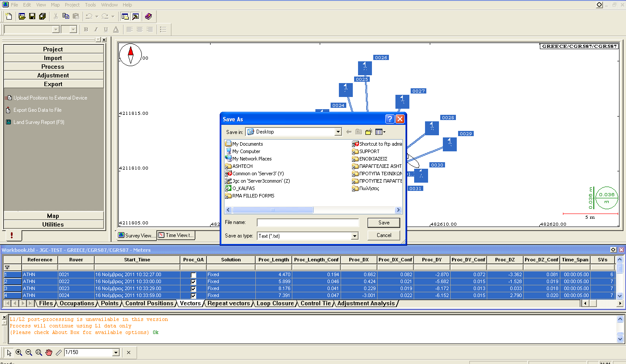The width and height of the screenshot is (626, 364).
Task: Select the RMA FILLED FORMS folder
Action: click(250, 196)
